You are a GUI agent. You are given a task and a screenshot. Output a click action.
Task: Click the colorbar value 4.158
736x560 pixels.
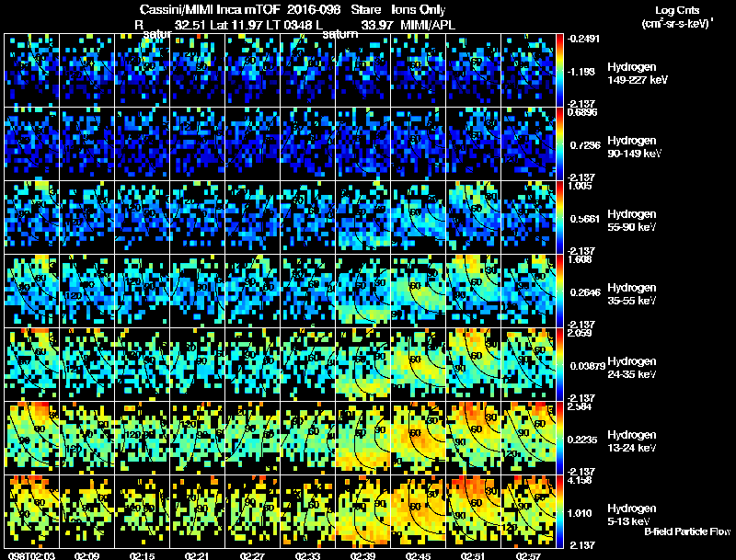580,481
